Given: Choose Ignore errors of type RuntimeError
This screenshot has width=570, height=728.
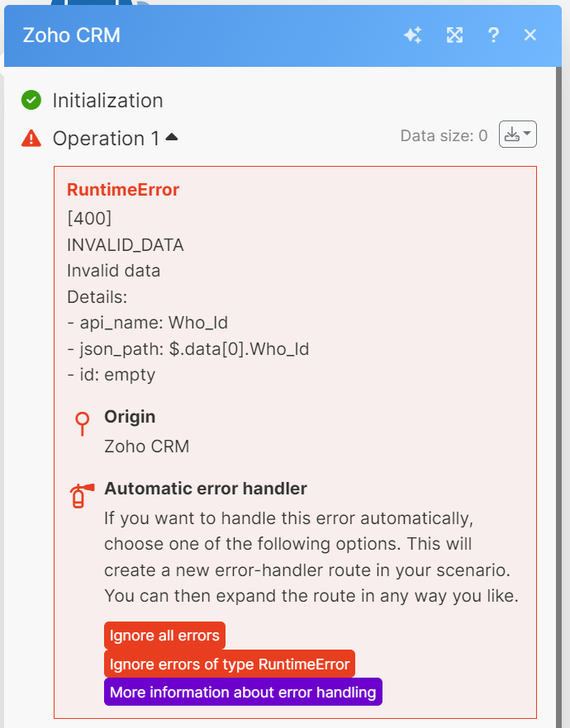Looking at the screenshot, I should coord(230,664).
